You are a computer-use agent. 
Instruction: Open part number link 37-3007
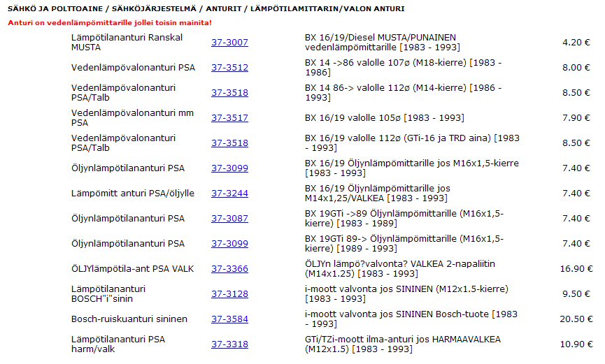229,43
